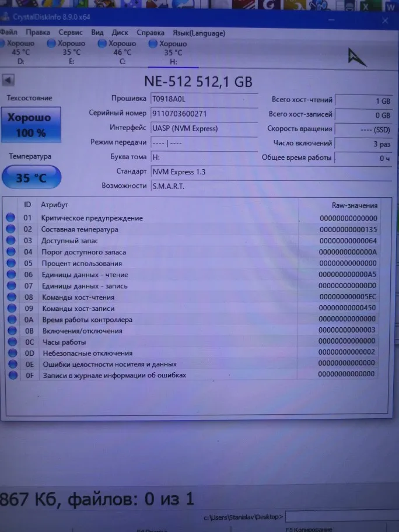Click the Возможности field S.M.A.R.T.

coord(271,186)
